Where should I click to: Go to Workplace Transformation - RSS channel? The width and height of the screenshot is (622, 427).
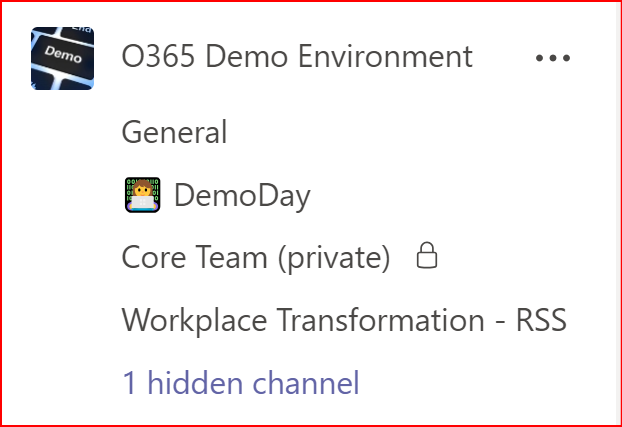[344, 321]
